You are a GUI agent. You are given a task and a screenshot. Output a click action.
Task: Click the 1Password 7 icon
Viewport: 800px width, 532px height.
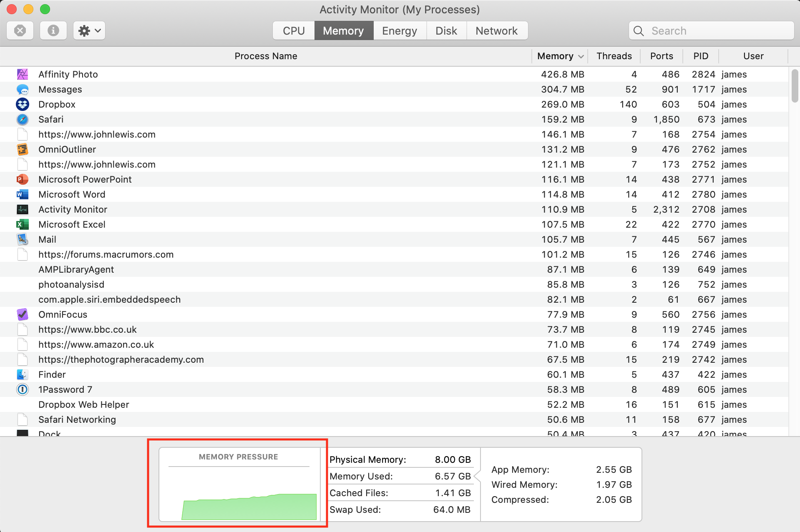(x=23, y=389)
